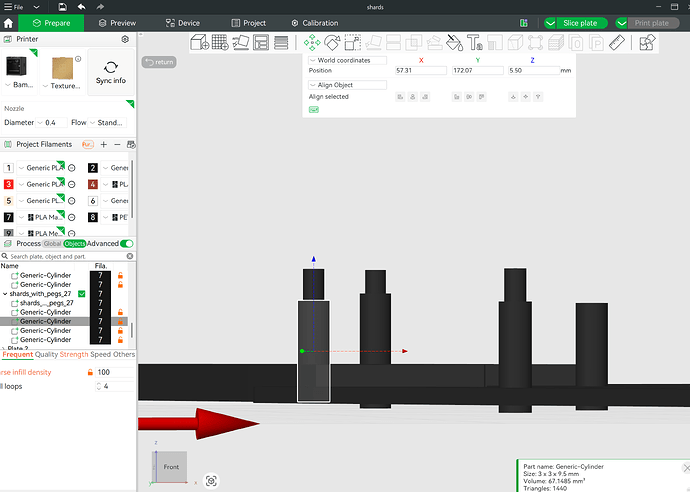Edit Generic PLA filament 1 settings icon
690x492 pixels.
[72, 168]
